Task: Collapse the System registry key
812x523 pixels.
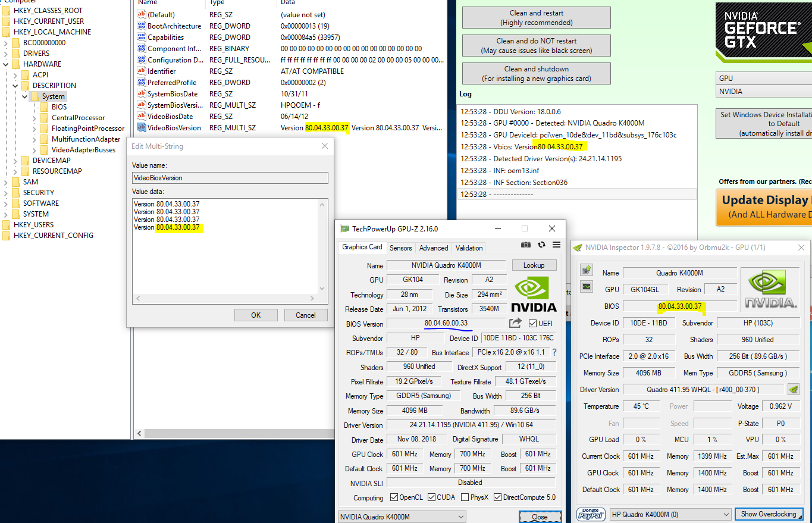Action: 25,96
